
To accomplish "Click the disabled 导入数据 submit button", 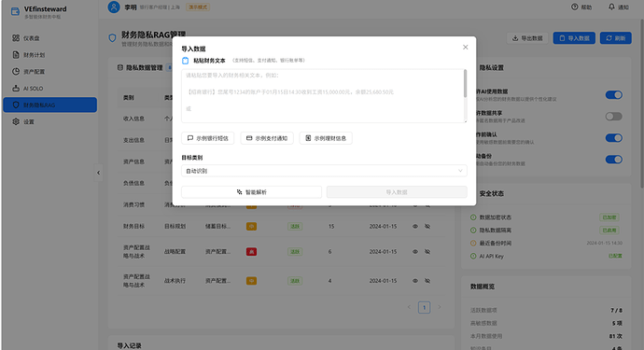I will pos(397,192).
